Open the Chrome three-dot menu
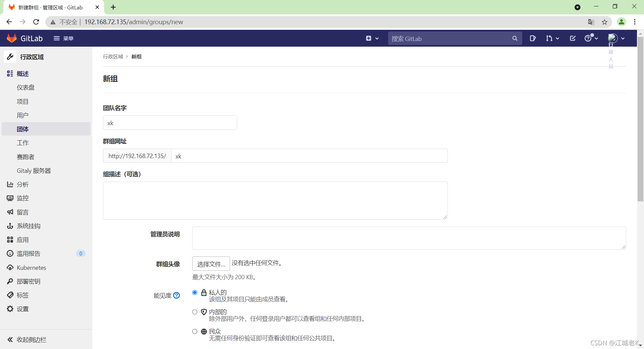Image resolution: width=644 pixels, height=349 pixels. click(x=635, y=22)
